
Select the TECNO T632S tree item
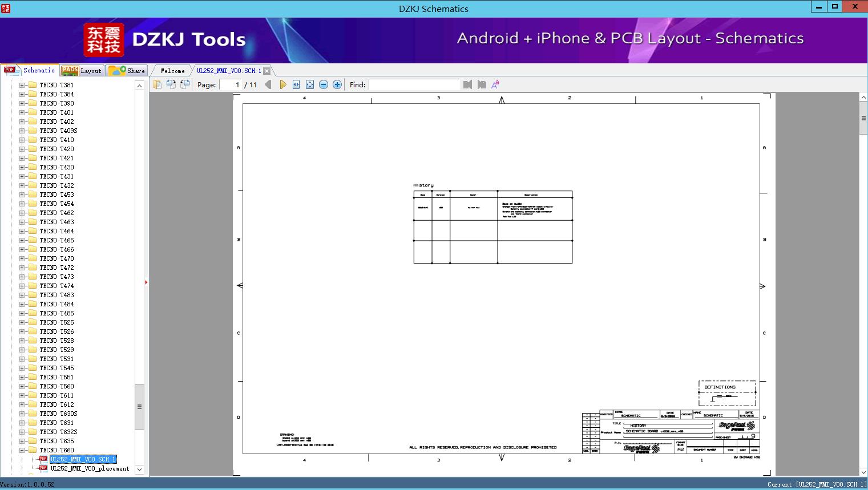[x=58, y=432]
